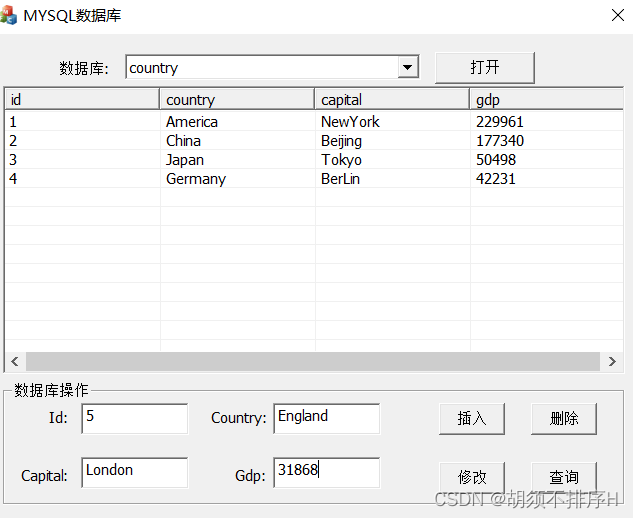Screen dimensions: 633x518
Task: Click the left arrow of horizontal scrollbar
Action: tap(15, 361)
